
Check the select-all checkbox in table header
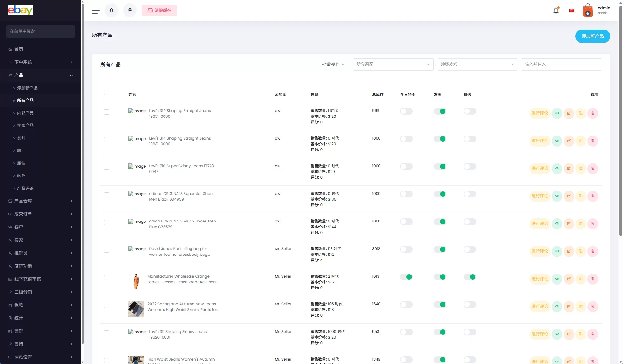[107, 92]
